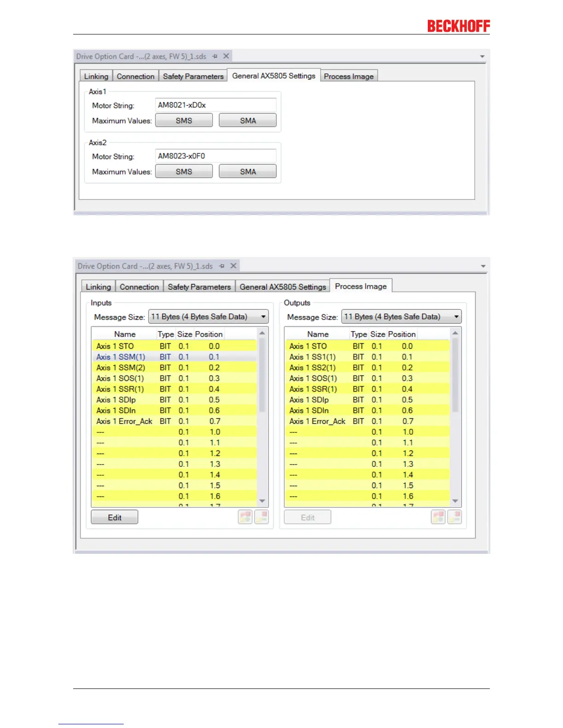Select Axis 1 SSR(1) row in Outputs
This screenshot has width=563, height=728.
tap(368, 389)
